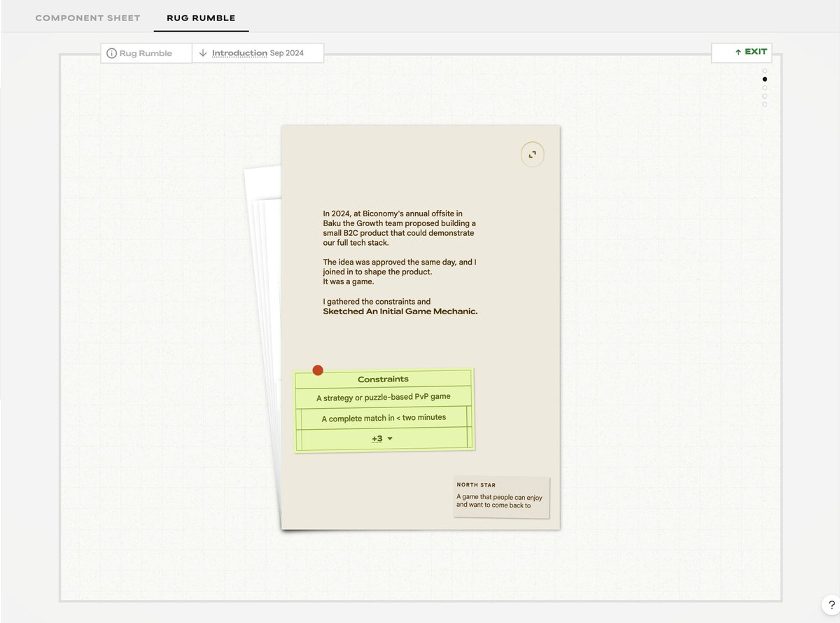Expand the card with the fullscreen icon

[x=533, y=155]
